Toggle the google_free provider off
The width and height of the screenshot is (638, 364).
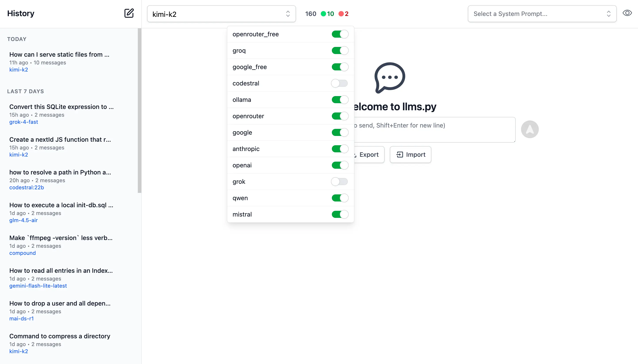tap(340, 67)
